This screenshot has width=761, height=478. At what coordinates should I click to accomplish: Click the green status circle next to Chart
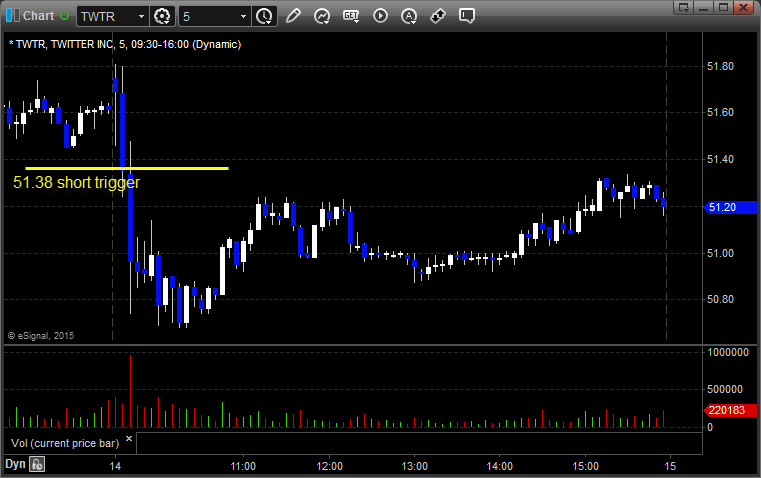tap(65, 16)
